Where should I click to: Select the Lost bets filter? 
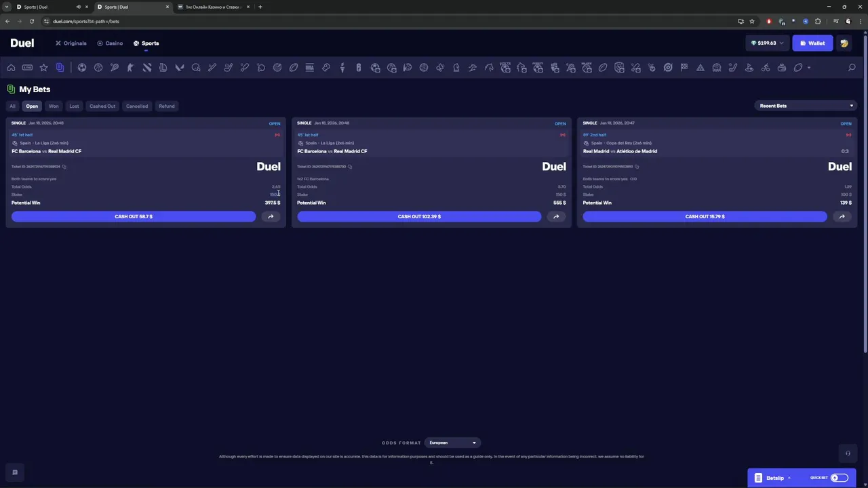[x=74, y=106]
